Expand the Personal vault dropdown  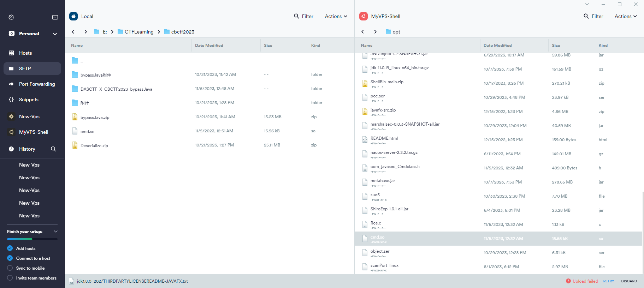(x=55, y=34)
